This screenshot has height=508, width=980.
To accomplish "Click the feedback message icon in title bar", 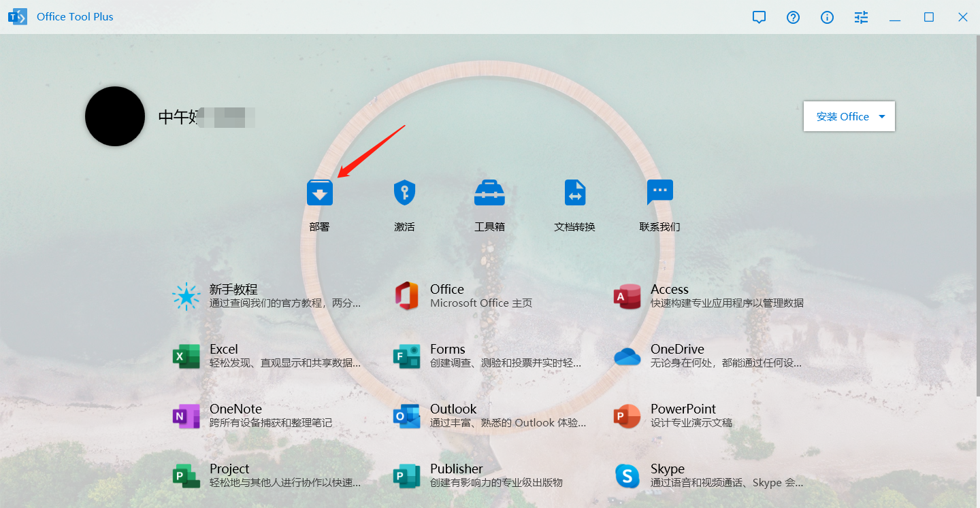I will (x=759, y=18).
